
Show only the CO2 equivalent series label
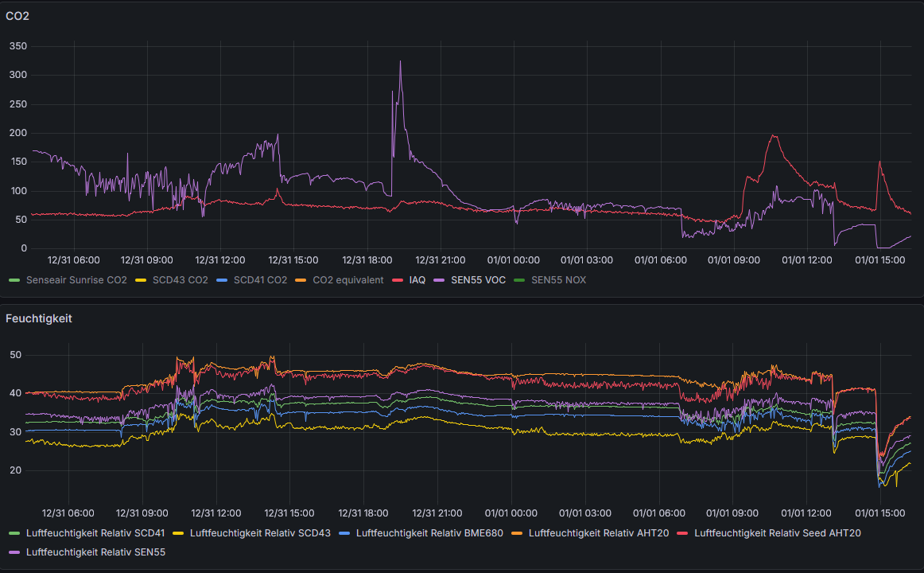coord(347,280)
